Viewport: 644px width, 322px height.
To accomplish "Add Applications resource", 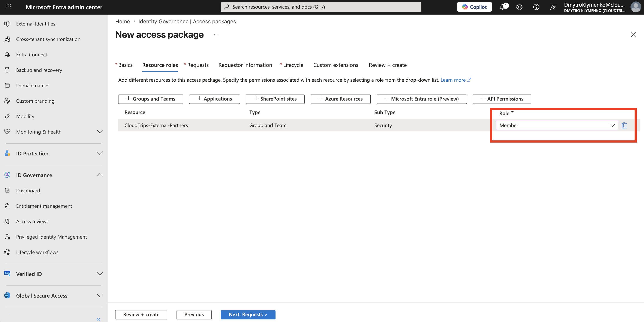I will coord(214,99).
